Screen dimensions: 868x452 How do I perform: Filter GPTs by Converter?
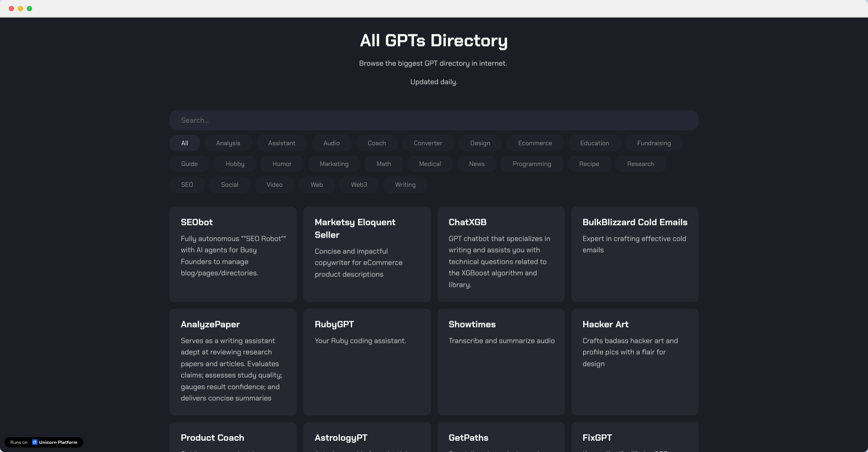pyautogui.click(x=428, y=143)
